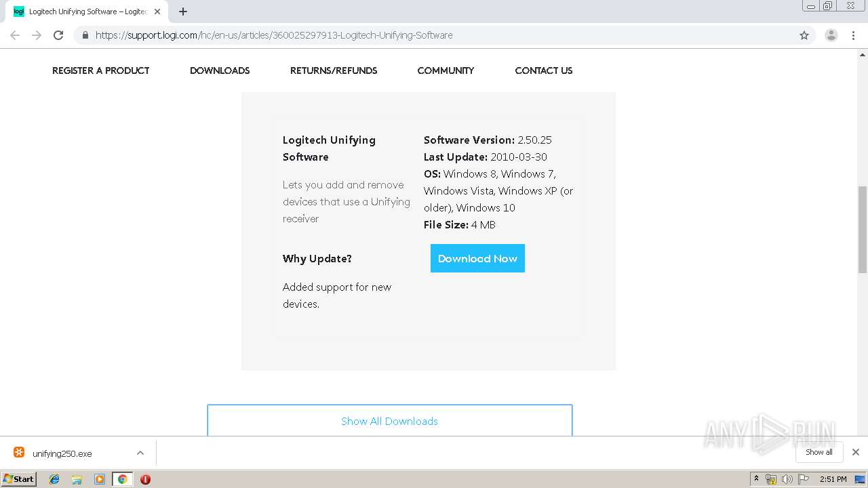Viewport: 868px width, 488px height.
Task: Select the Chrome icon in taskbar
Action: click(122, 479)
